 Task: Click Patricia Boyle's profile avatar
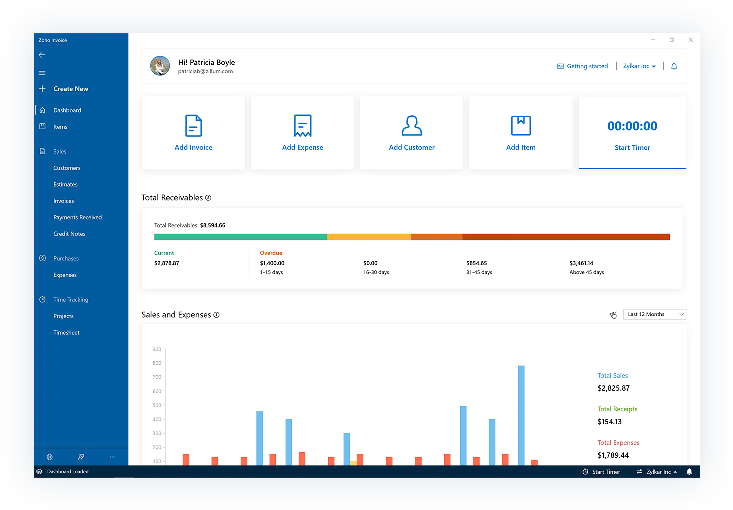point(160,66)
